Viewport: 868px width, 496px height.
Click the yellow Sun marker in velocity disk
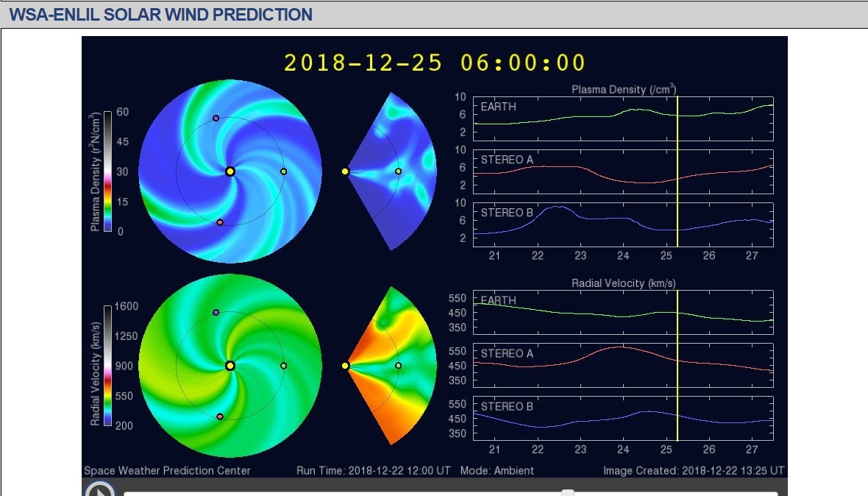[x=230, y=366]
